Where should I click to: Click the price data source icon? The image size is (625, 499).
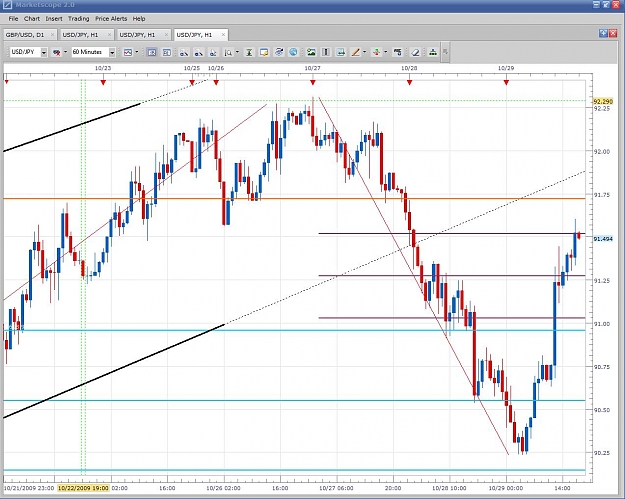click(x=57, y=52)
